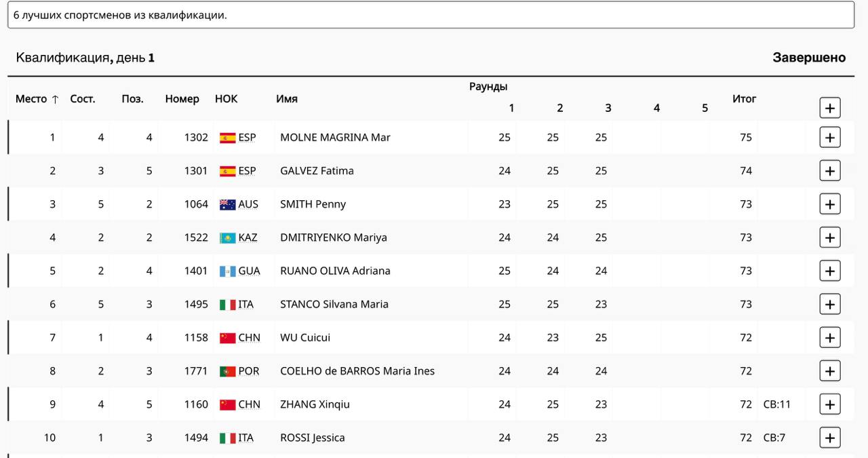Screen dimensions: 868x458
Task: Click plus icon for RUANO OLIVA Adriana
Action: (830, 271)
